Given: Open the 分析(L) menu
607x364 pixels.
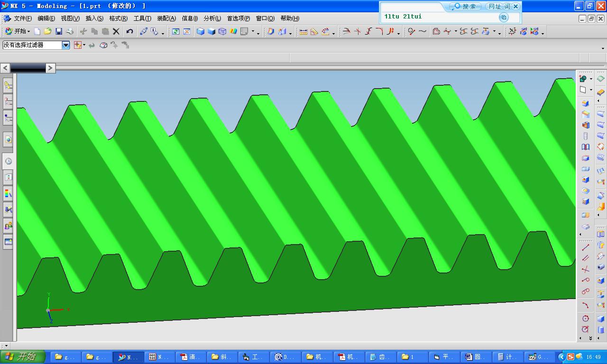Looking at the screenshot, I should click(212, 18).
